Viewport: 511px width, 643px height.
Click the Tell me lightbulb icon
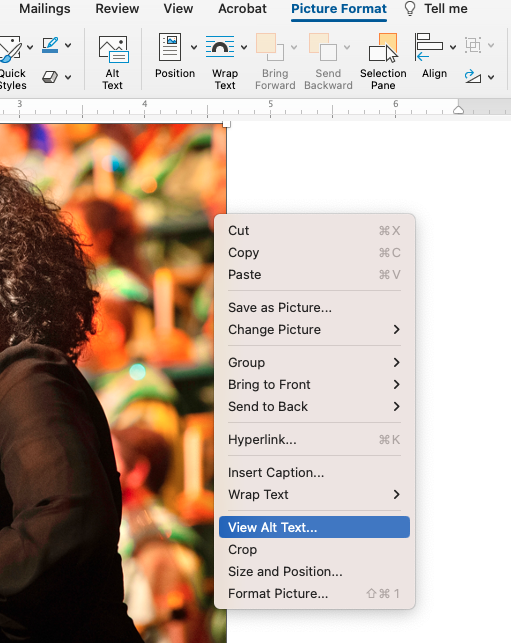[410, 9]
